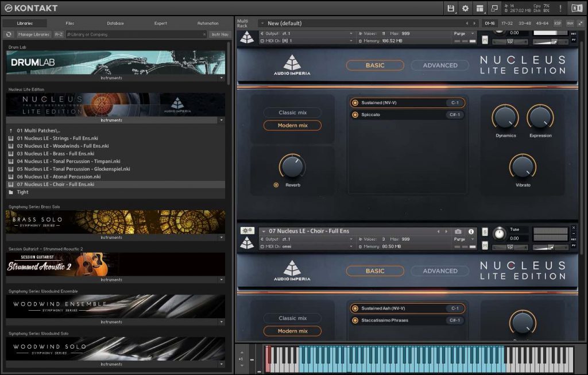Select the Classic mix option
This screenshot has height=375, width=588.
pyautogui.click(x=292, y=112)
